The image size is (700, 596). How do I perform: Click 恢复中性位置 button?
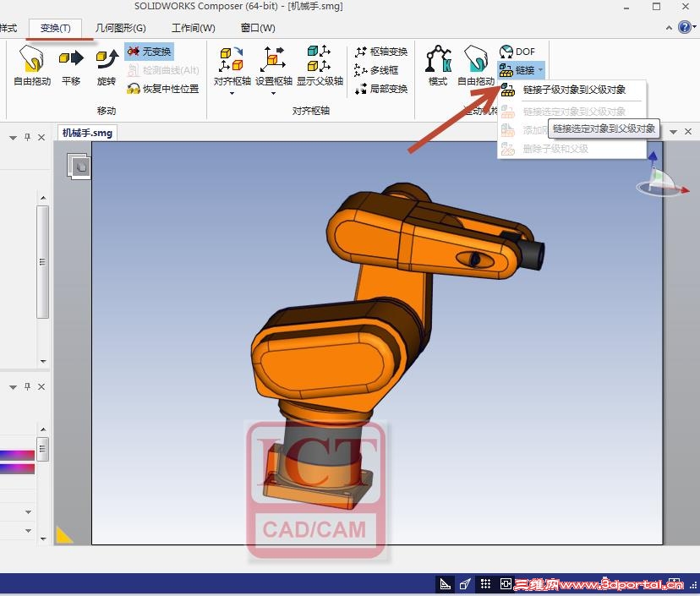coord(162,89)
